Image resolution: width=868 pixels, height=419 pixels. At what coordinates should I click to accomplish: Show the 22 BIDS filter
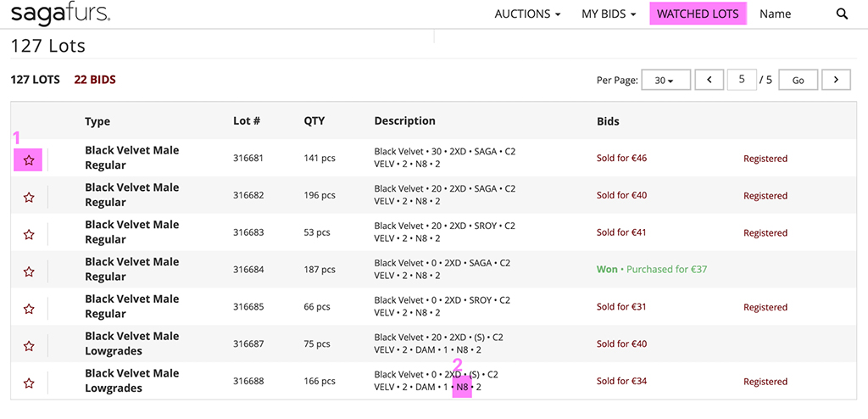(95, 80)
